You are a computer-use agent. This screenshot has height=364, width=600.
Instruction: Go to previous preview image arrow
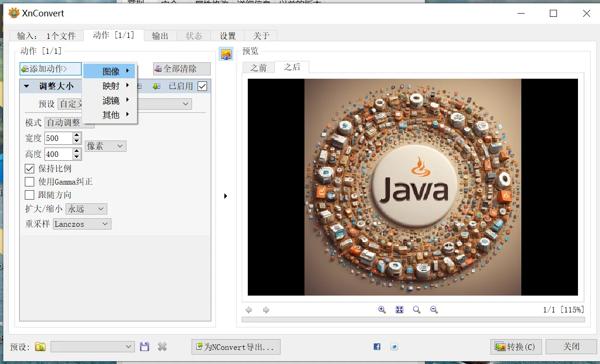[x=249, y=310]
